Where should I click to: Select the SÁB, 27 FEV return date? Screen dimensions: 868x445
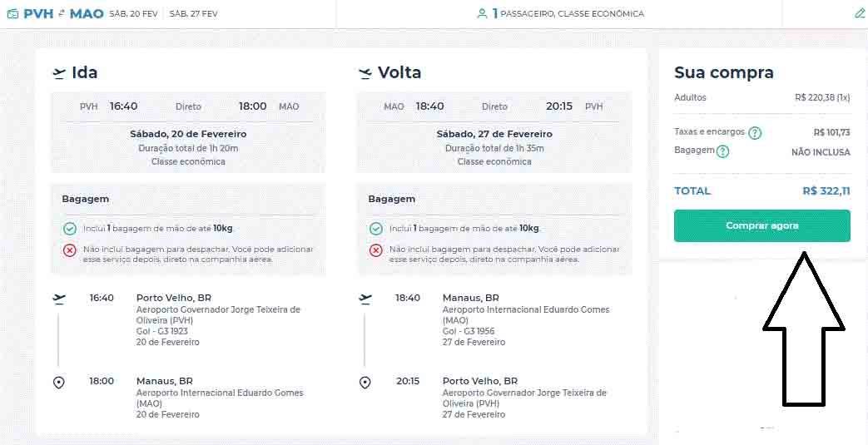coord(193,13)
